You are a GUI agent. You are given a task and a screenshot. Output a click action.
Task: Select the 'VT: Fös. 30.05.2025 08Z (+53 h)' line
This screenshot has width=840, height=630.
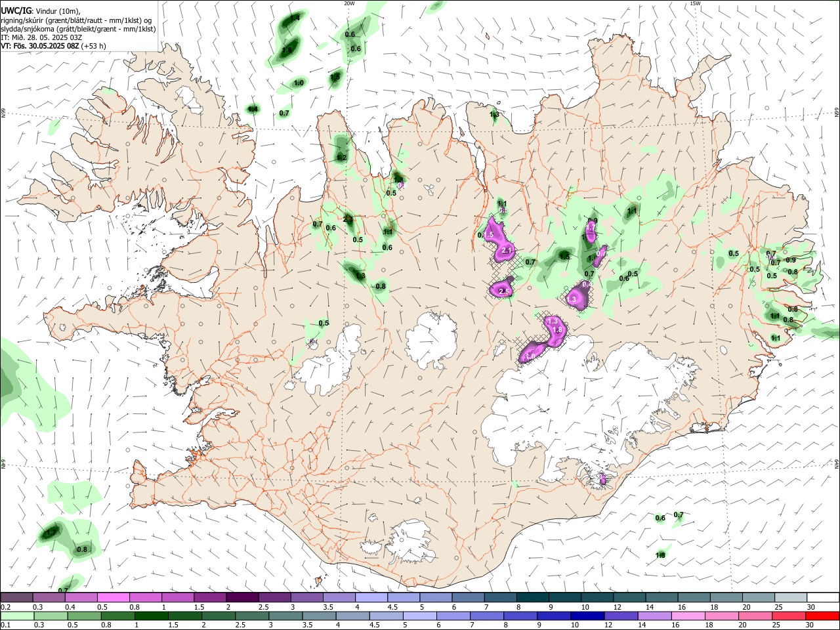click(x=53, y=46)
